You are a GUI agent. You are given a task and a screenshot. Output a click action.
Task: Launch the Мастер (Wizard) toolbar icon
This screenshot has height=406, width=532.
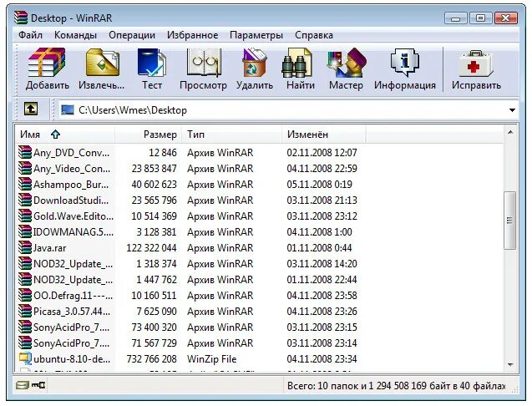coord(346,63)
